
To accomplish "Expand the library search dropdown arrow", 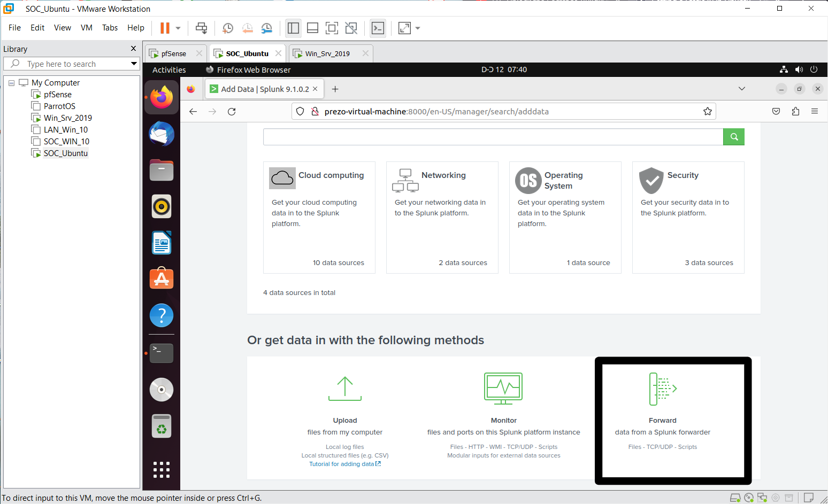I will pos(134,64).
